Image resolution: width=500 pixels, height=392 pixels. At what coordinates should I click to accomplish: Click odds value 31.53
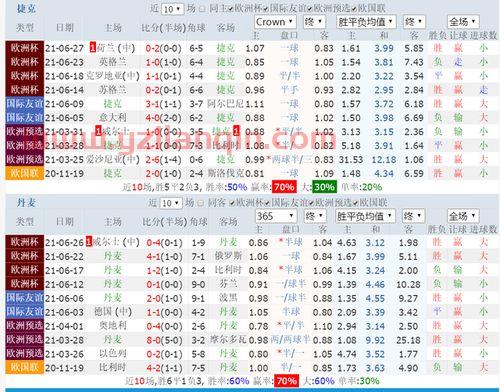[351, 160]
